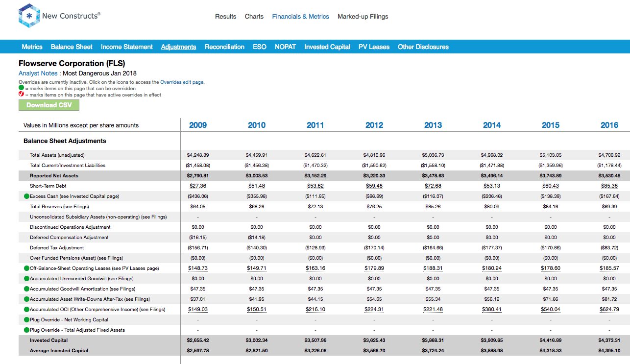630x364 pixels.
Task: Click 2010 Total Reserves value $68.26
Action: (x=257, y=207)
